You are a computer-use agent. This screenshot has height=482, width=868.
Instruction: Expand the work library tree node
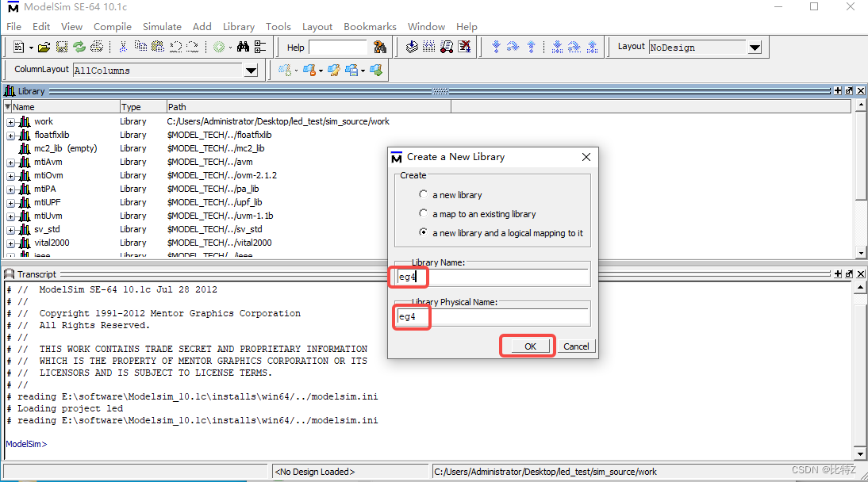click(x=11, y=120)
